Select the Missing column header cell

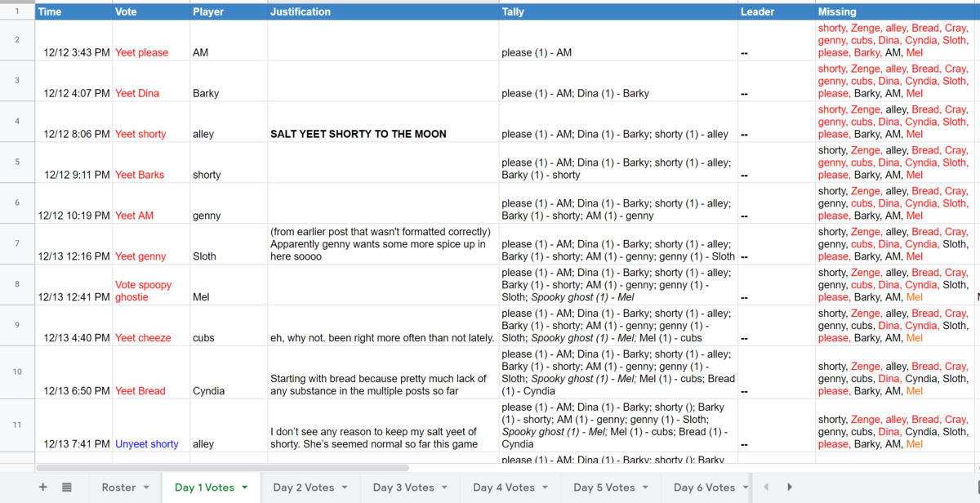coord(895,12)
